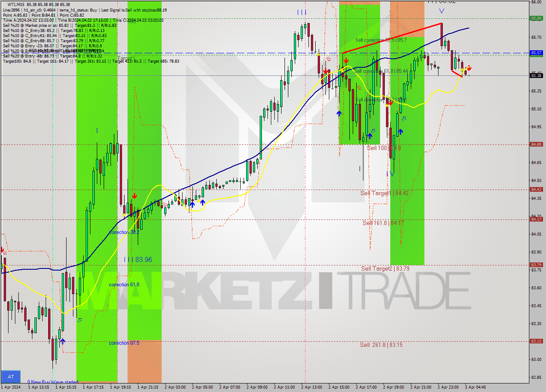Viewport: 546px width, 392px height.
Task: Click the '2 Apr 13:00' time axis label
Action: (311, 387)
